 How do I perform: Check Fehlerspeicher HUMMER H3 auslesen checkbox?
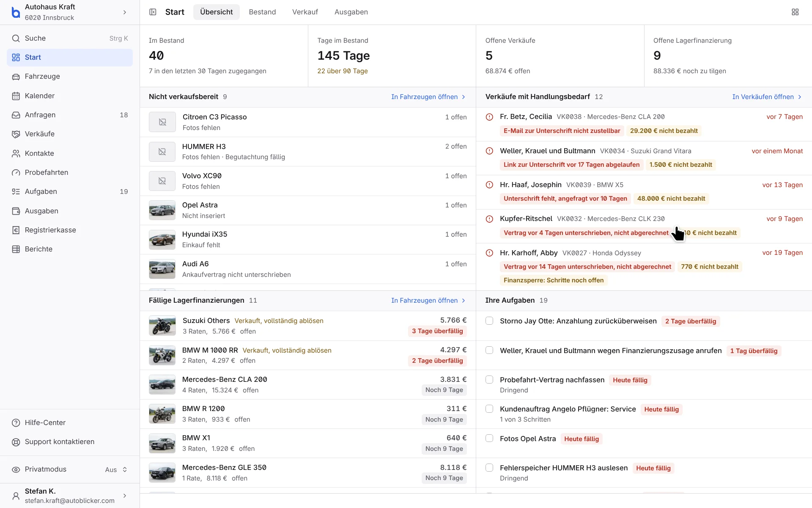(x=489, y=468)
